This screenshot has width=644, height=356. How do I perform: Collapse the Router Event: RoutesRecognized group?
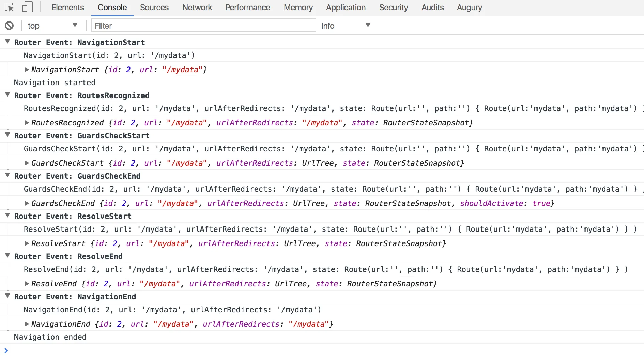pyautogui.click(x=7, y=95)
